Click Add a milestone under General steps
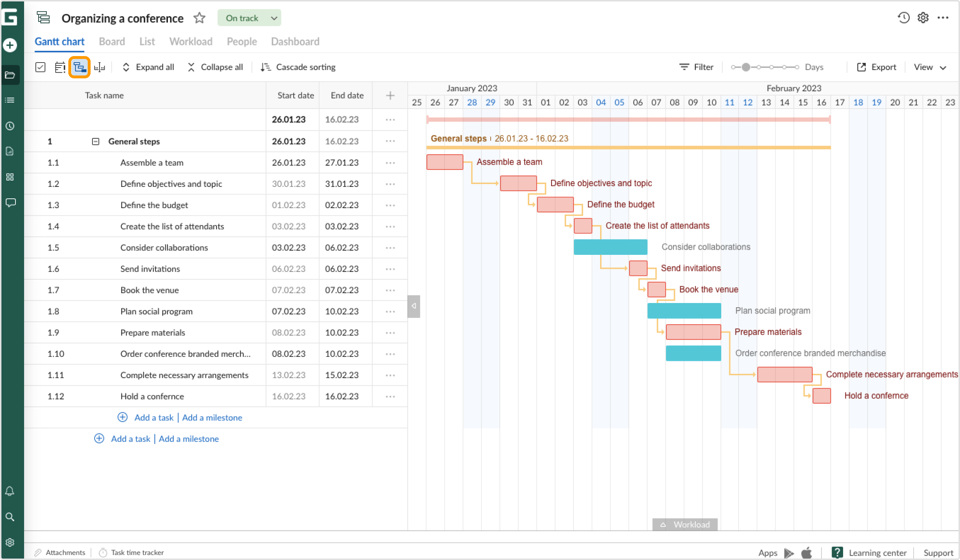960x560 pixels. (212, 418)
